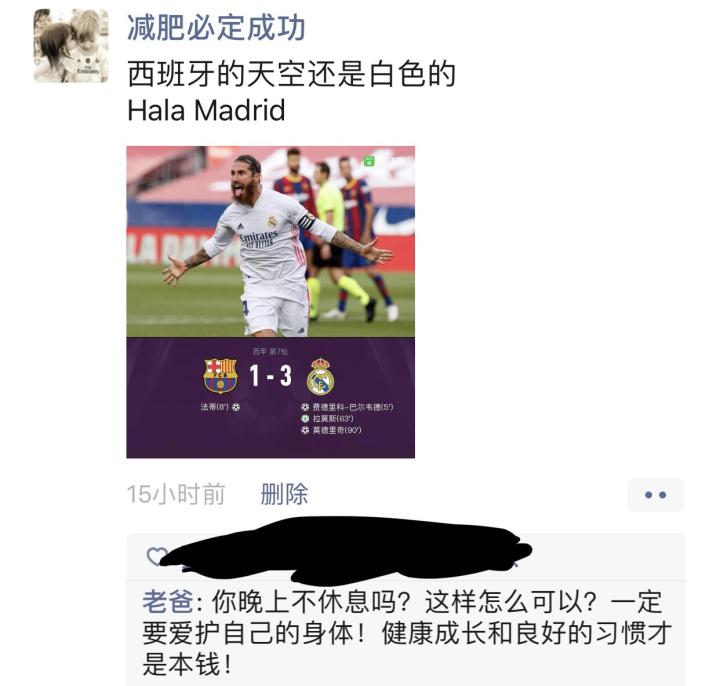Click the 1 - 3 score text

(271, 376)
